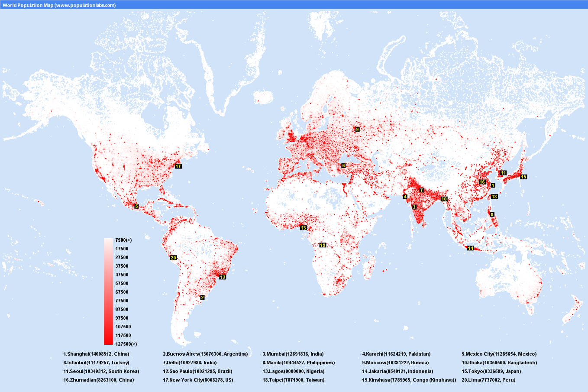Click legend value 57500
588x392 pixels.
122,283
